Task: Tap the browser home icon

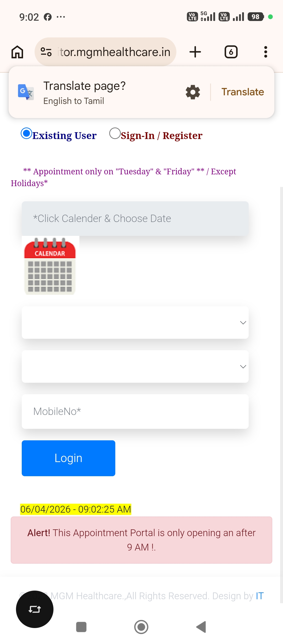Action: coord(17,52)
